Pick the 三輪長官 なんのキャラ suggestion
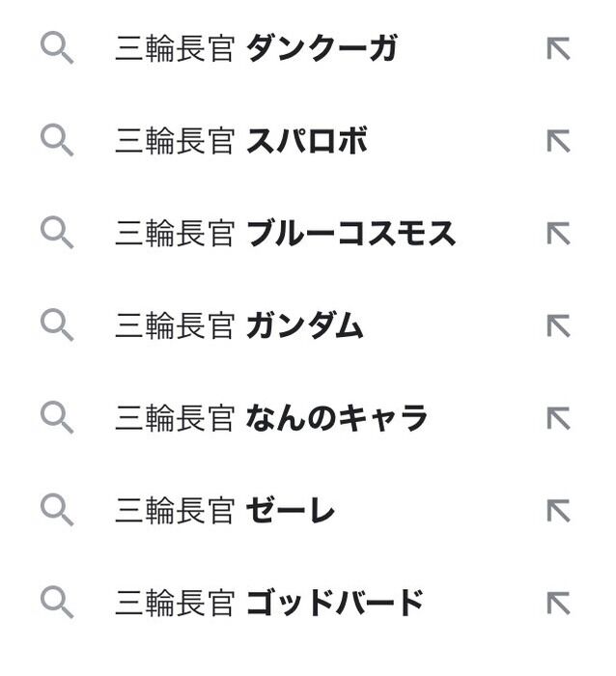Screen dimensions: 616x676 (x=271, y=418)
